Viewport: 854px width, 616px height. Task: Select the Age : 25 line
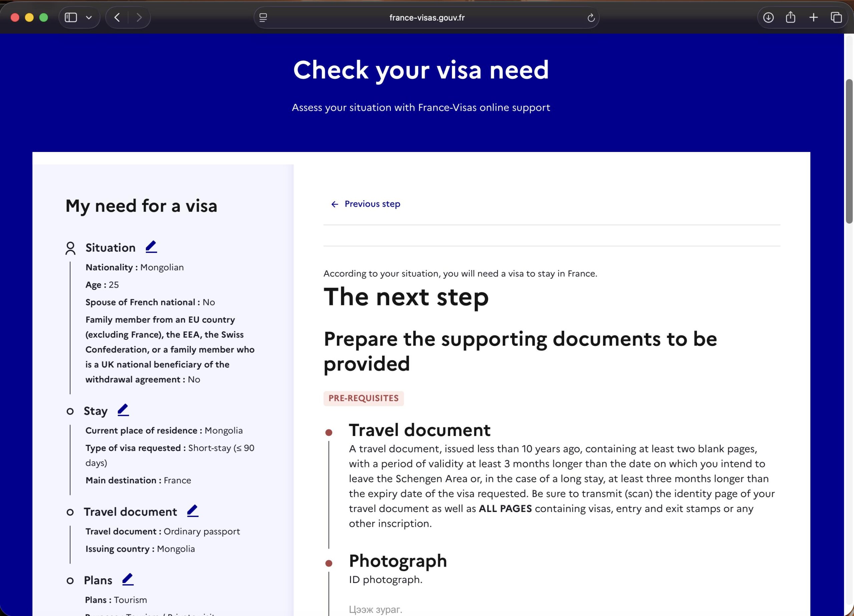pos(102,285)
